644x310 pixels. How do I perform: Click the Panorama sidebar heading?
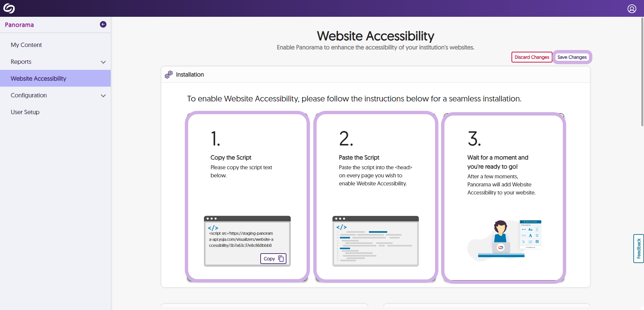click(19, 25)
